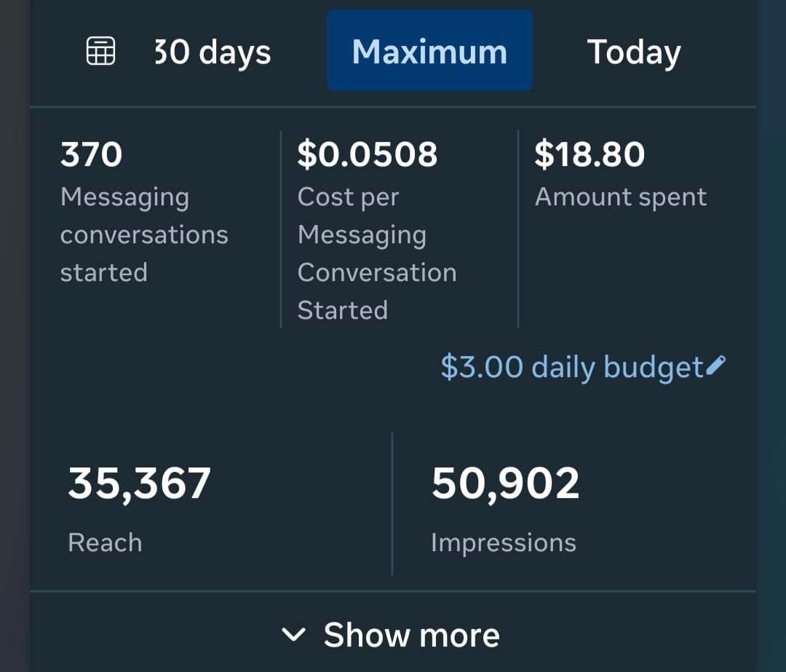Click the chevron arrow beside Show more
This screenshot has height=672, width=786.
pyautogui.click(x=293, y=635)
